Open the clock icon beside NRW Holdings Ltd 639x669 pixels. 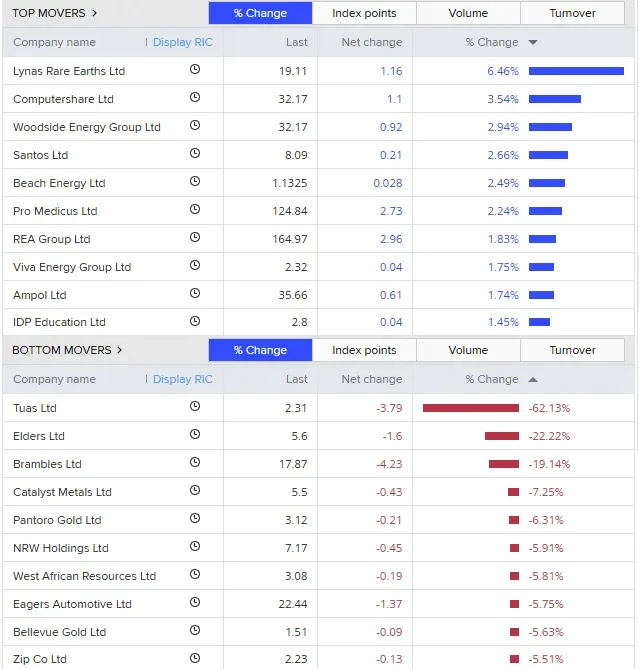click(195, 546)
